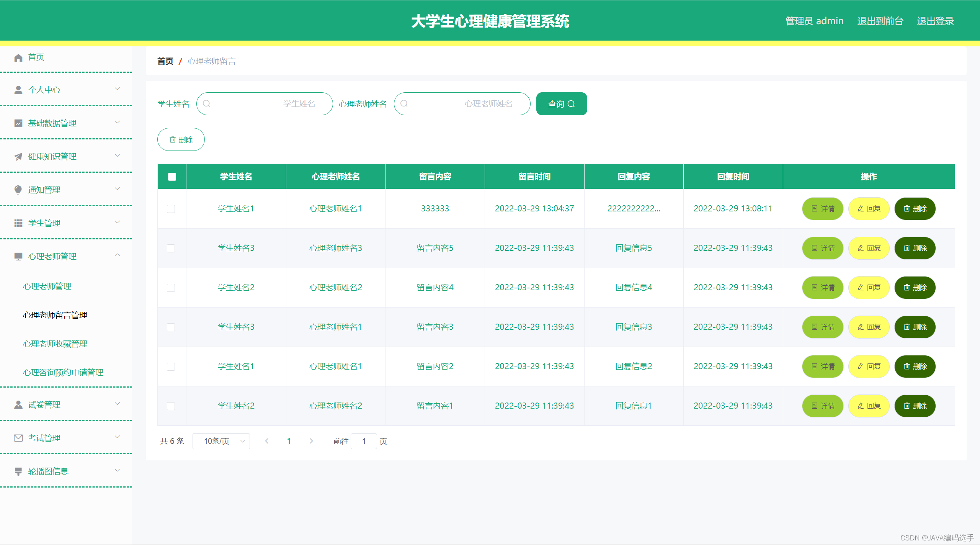Viewport: 980px width, 545px height.
Task: Delete the 333333 message row
Action: (915, 209)
